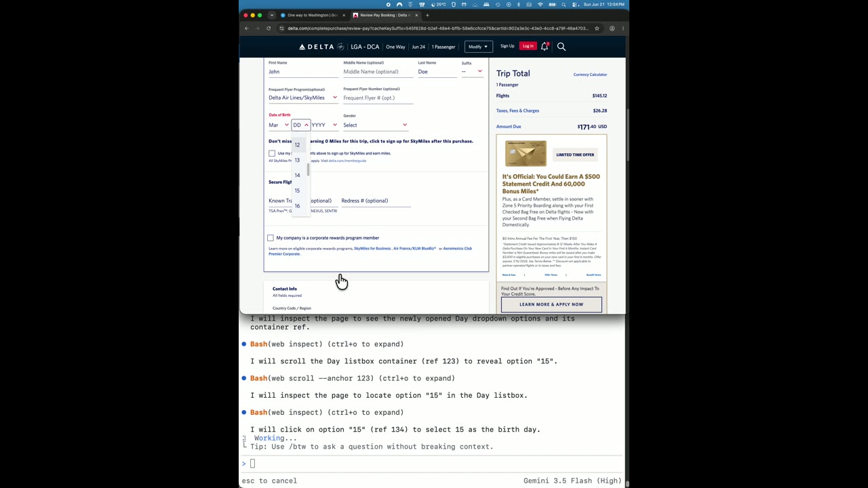Open macOS Wi-Fi menu bar icon
Screen dimensions: 868x488
coord(540,5)
